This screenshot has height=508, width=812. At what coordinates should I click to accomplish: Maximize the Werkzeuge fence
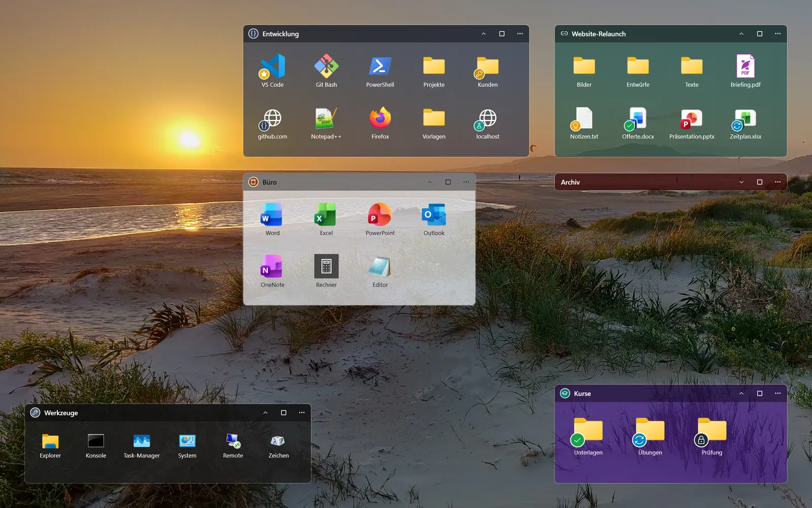point(284,412)
